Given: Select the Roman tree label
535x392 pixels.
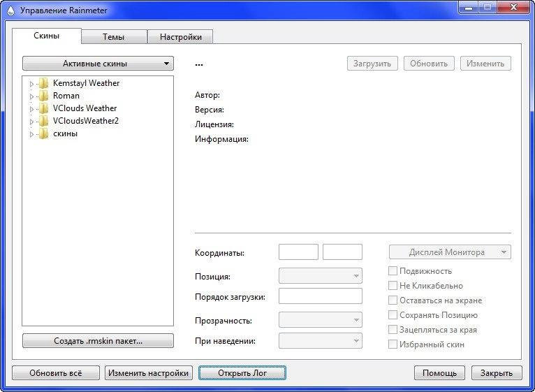Looking at the screenshot, I should point(66,96).
